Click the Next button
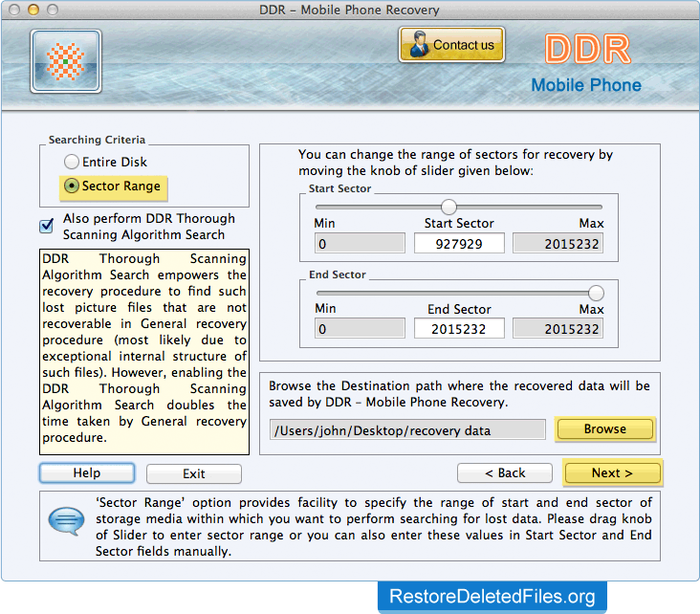The width and height of the screenshot is (700, 614). (x=612, y=472)
